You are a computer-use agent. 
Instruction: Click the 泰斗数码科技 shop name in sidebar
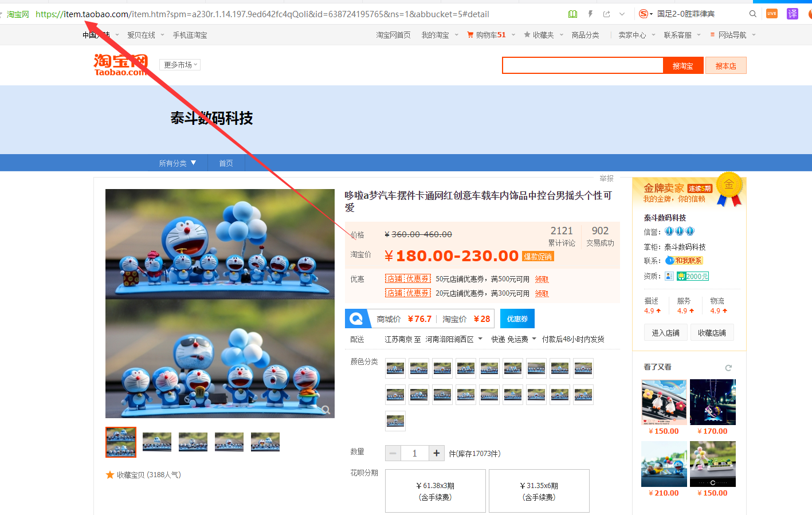665,218
